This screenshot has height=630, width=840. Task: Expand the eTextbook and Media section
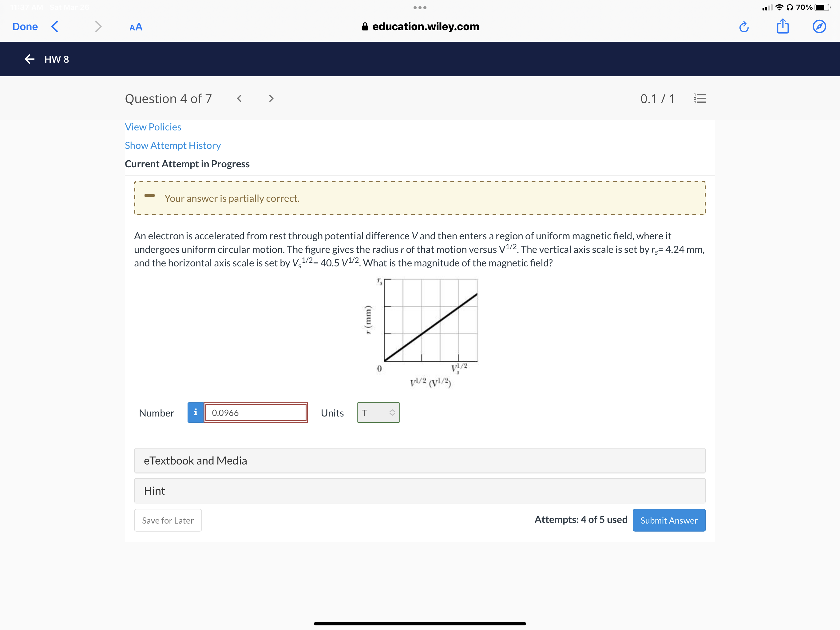click(x=420, y=461)
